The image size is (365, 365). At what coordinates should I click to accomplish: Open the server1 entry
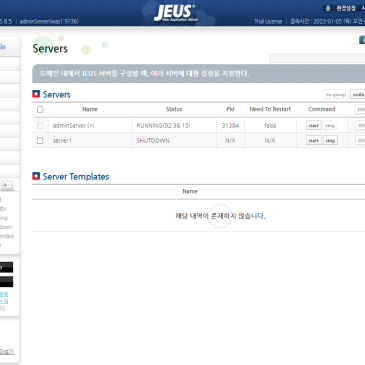[x=62, y=140]
